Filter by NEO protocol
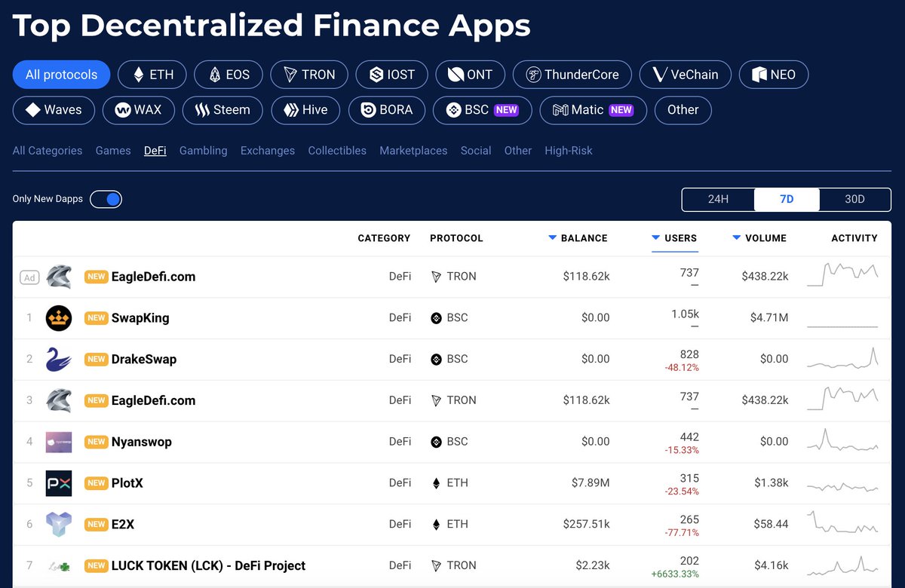 (774, 75)
